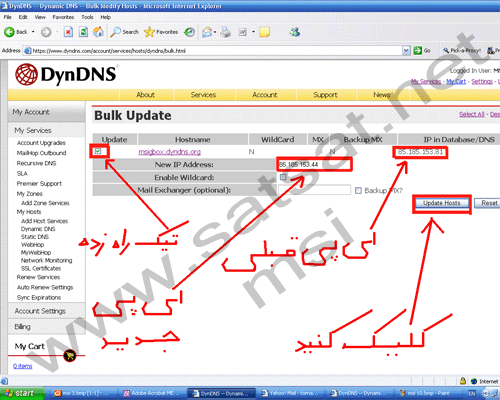
Task: Open the address bar dropdown arrow
Action: click(406, 51)
